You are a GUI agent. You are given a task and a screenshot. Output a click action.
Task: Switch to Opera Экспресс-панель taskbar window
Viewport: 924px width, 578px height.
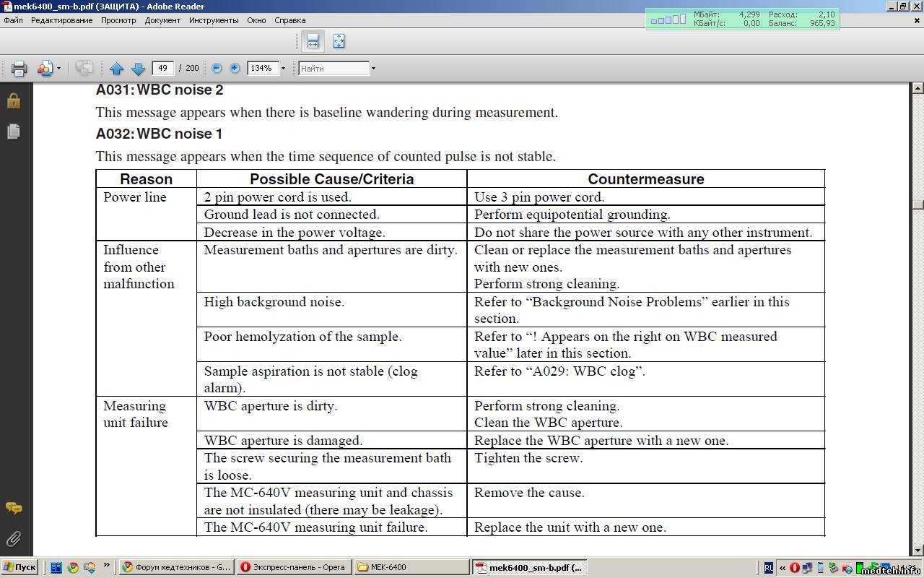(295, 567)
